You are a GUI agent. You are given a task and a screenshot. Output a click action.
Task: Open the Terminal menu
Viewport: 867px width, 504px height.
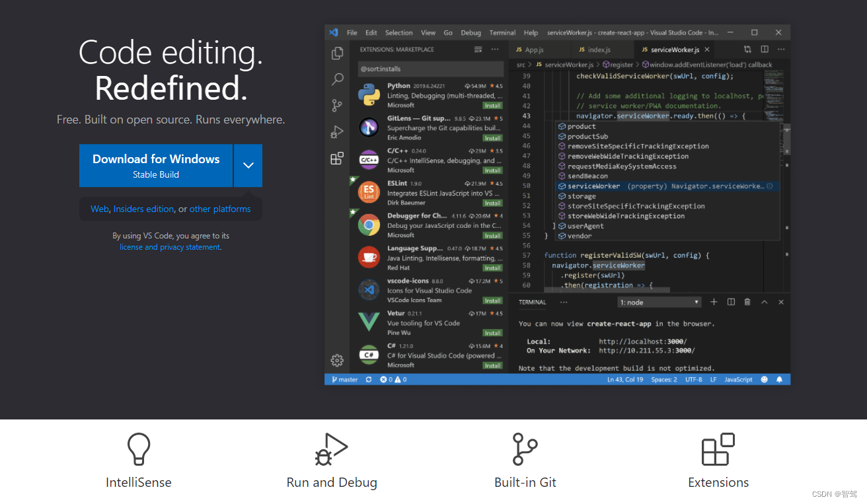pos(502,32)
